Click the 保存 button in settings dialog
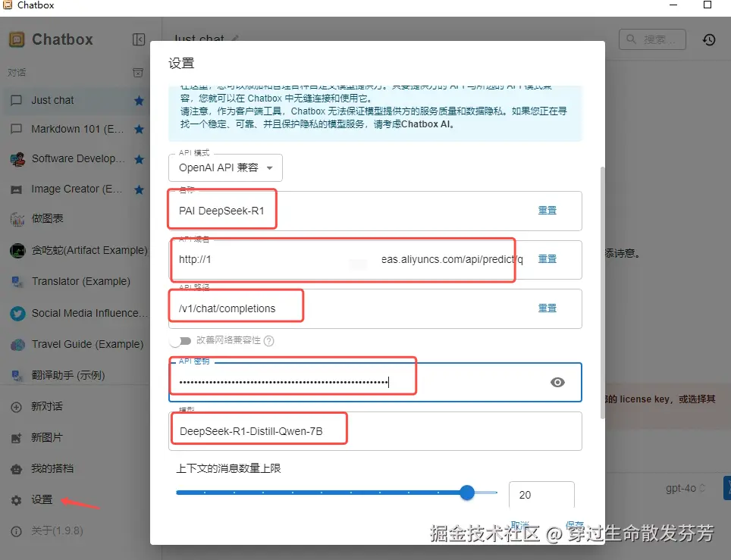This screenshot has height=560, width=731. pos(574,524)
